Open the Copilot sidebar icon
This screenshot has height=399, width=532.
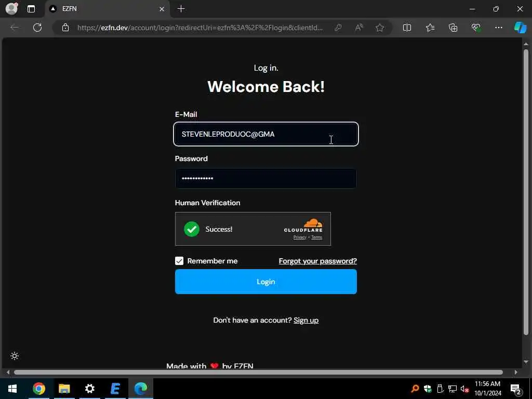click(520, 28)
